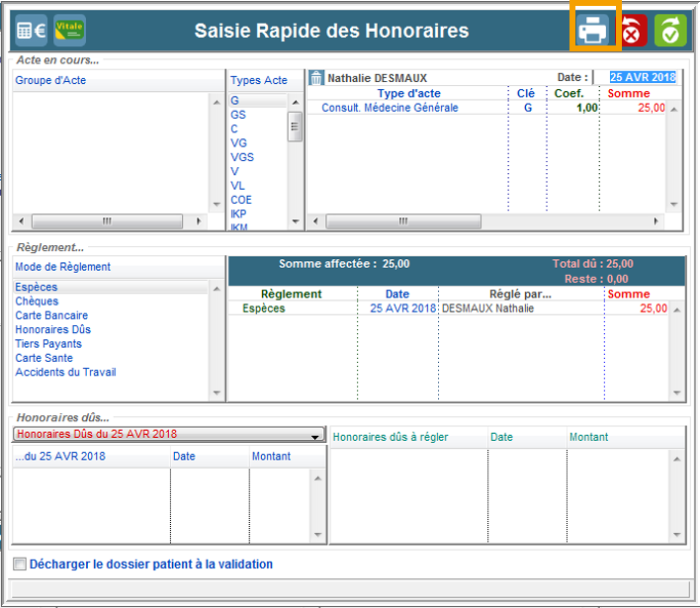Screen dimensions: 700x608
Task: Select Tiers Payants in payment list
Action: (x=48, y=344)
